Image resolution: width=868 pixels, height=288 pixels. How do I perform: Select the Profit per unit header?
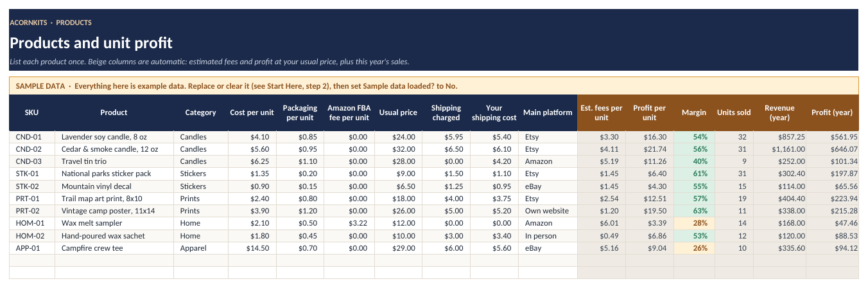[x=649, y=113]
